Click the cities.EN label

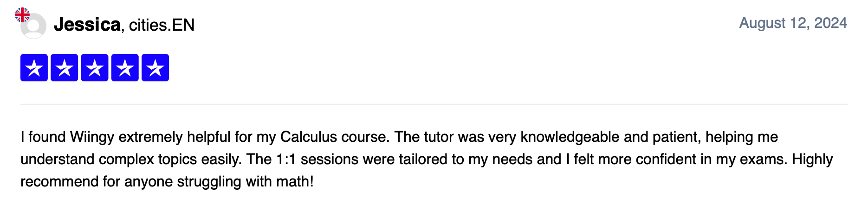click(162, 25)
